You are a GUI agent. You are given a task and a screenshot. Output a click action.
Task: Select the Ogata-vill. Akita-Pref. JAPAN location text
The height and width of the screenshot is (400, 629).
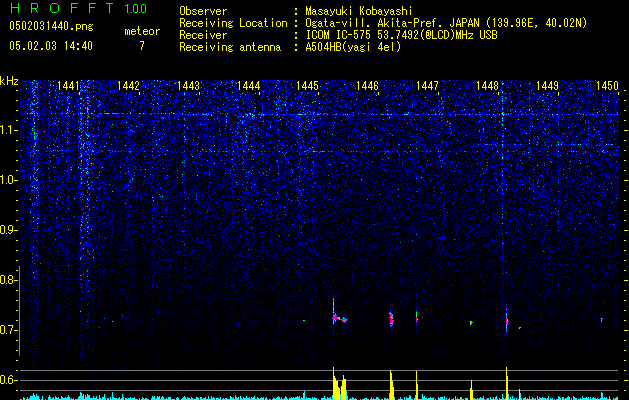(446, 24)
